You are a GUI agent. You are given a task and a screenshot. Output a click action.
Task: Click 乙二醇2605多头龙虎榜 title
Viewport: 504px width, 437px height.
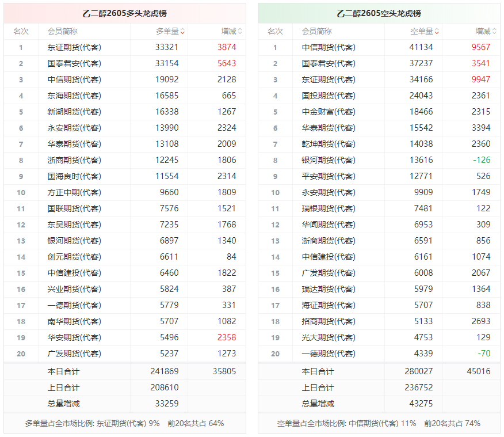pyautogui.click(x=125, y=13)
